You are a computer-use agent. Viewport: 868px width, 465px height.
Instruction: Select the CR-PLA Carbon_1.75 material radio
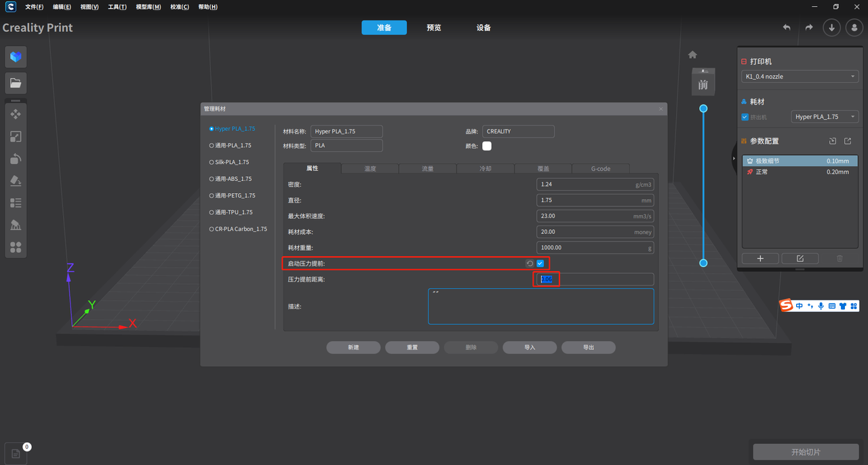tap(212, 229)
